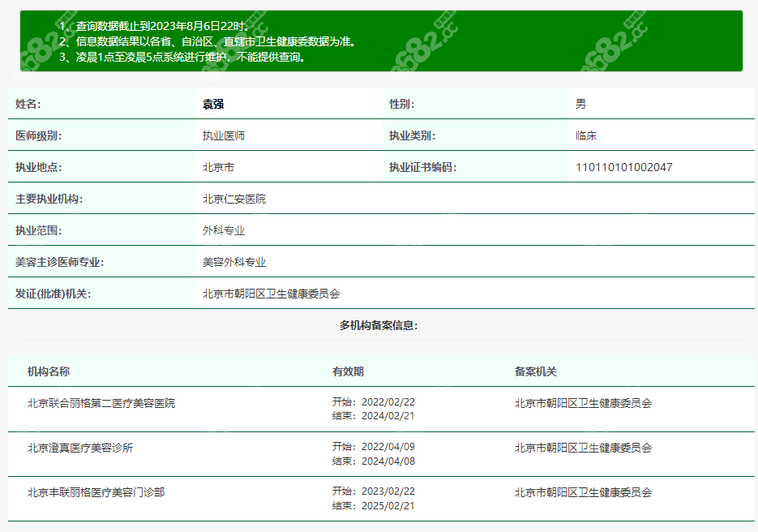
Task: Click start date 2023/02/22
Action: coord(388,491)
